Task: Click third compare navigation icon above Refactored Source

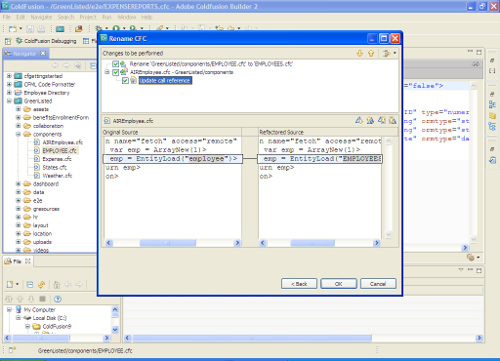Action: coord(382,120)
